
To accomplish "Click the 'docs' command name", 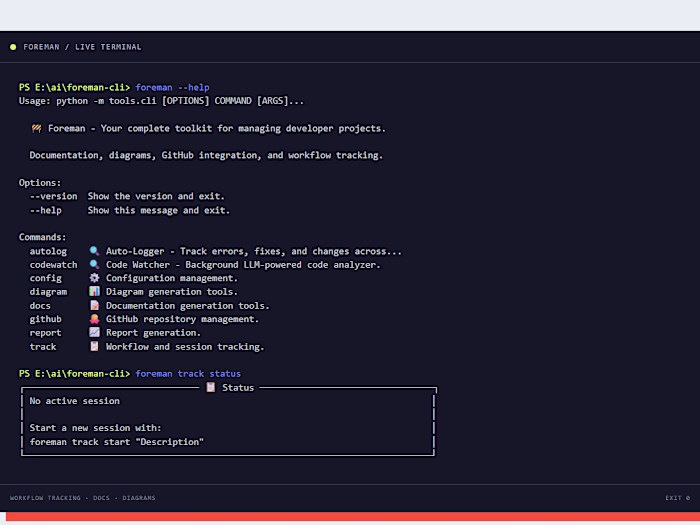I will coord(40,306).
